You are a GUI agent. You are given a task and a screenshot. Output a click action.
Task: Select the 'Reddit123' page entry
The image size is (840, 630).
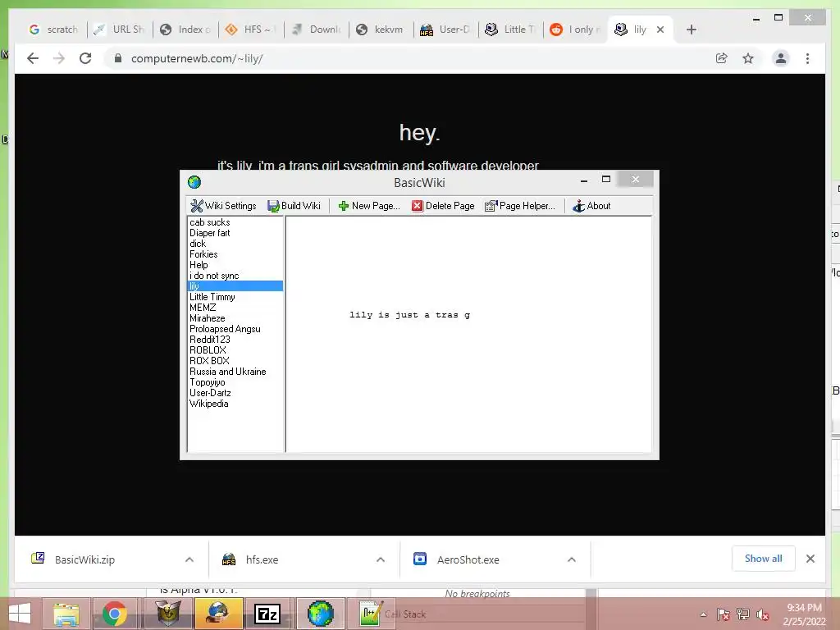coord(209,340)
